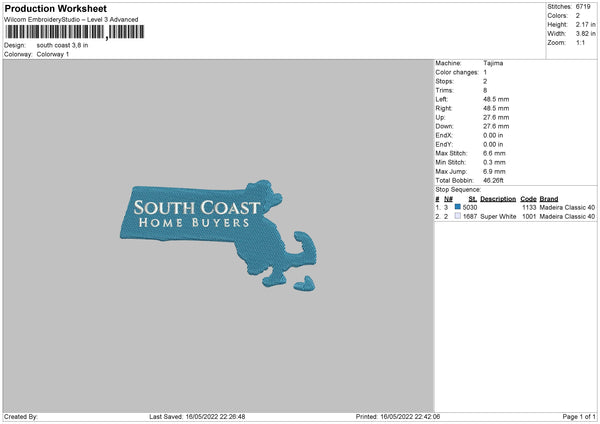This screenshot has height=424, width=600.
Task: Click the 'Created By:' footer label
Action: (21, 417)
